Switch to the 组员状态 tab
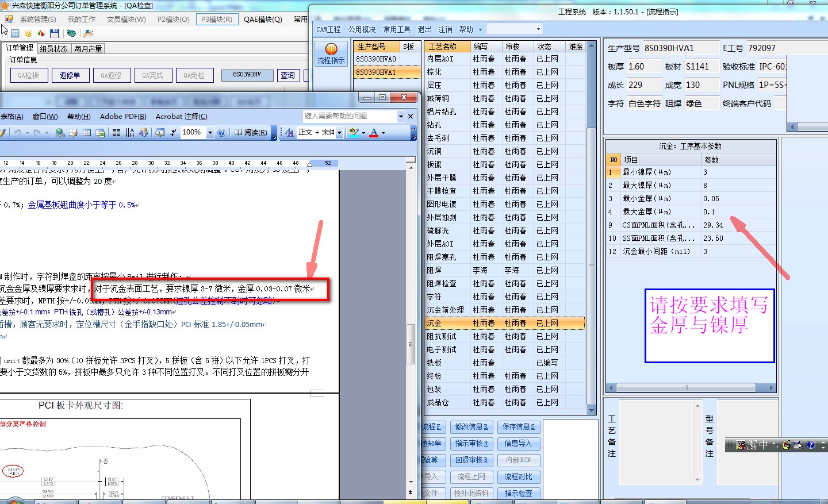 coord(53,49)
